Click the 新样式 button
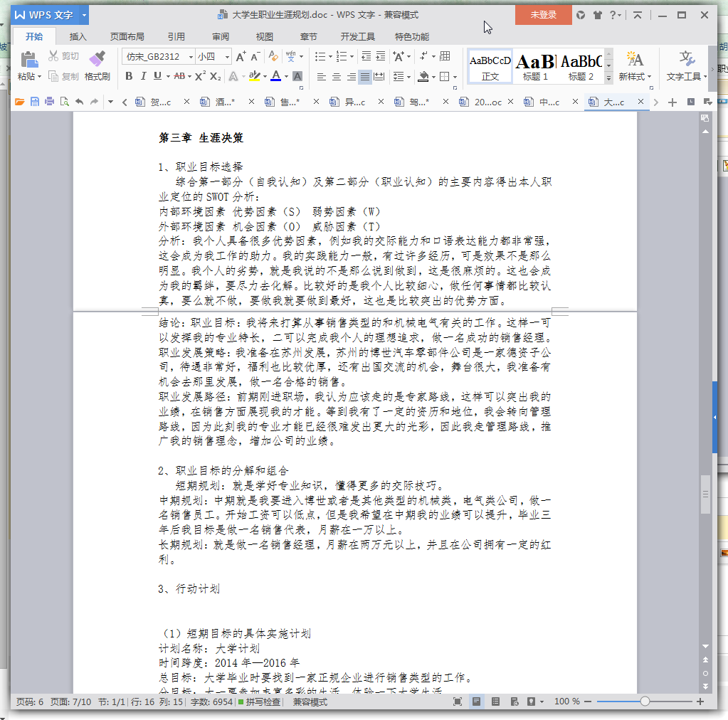Viewport: 728px width, 720px height. point(635,66)
